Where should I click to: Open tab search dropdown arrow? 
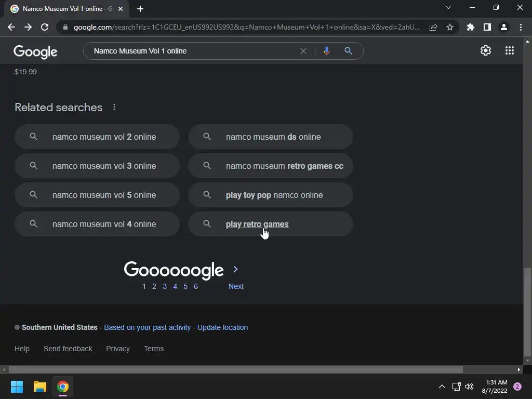pyautogui.click(x=448, y=7)
